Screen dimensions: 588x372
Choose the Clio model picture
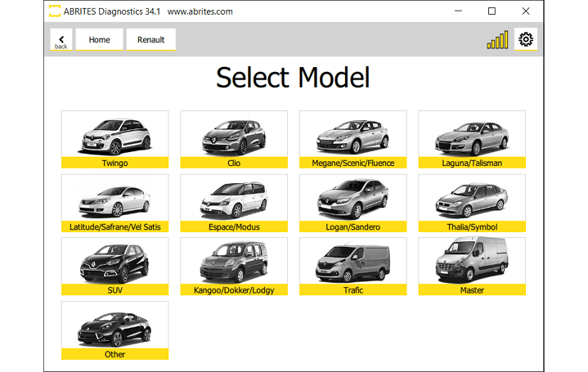(234, 135)
